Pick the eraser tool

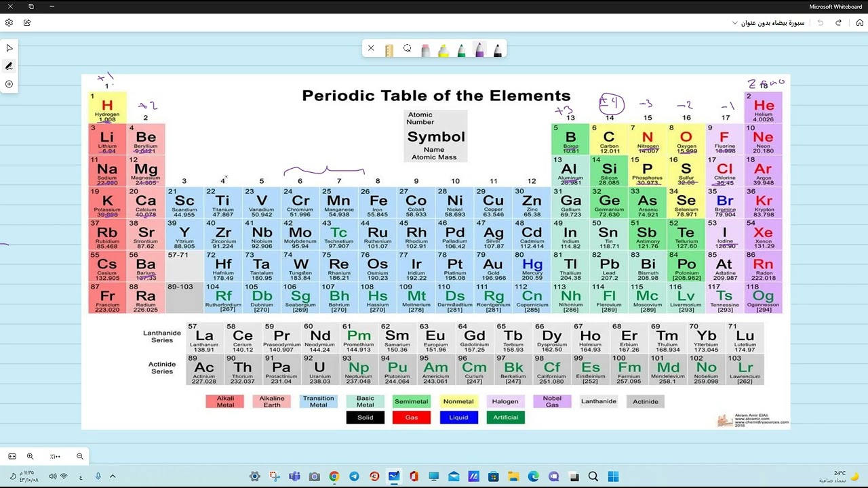[x=425, y=50]
